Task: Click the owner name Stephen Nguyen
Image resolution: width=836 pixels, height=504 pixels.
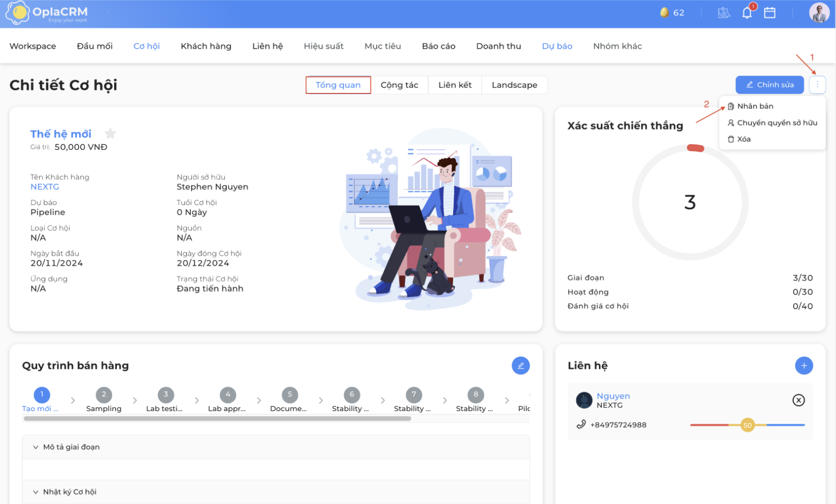Action: click(212, 187)
